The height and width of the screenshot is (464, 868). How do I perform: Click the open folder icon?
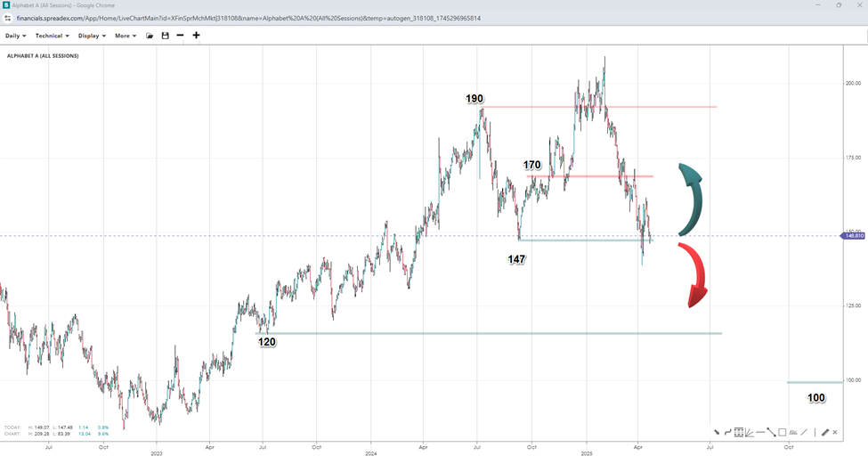click(x=150, y=36)
